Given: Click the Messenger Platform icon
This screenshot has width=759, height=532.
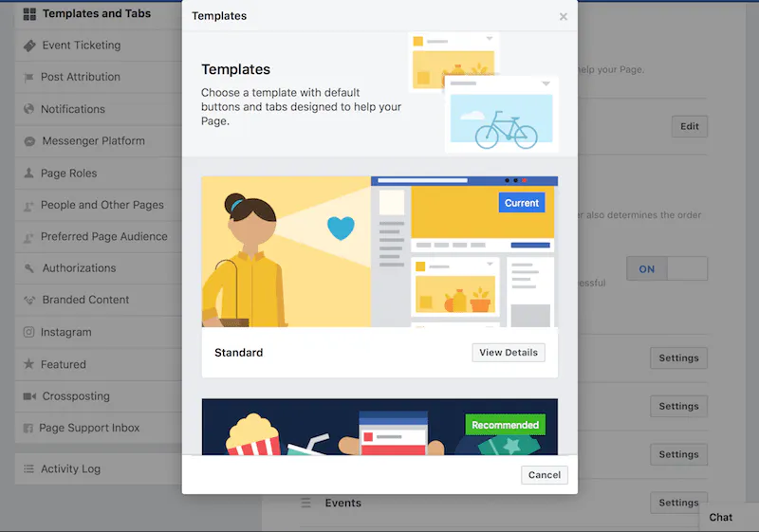Looking at the screenshot, I should pos(29,141).
